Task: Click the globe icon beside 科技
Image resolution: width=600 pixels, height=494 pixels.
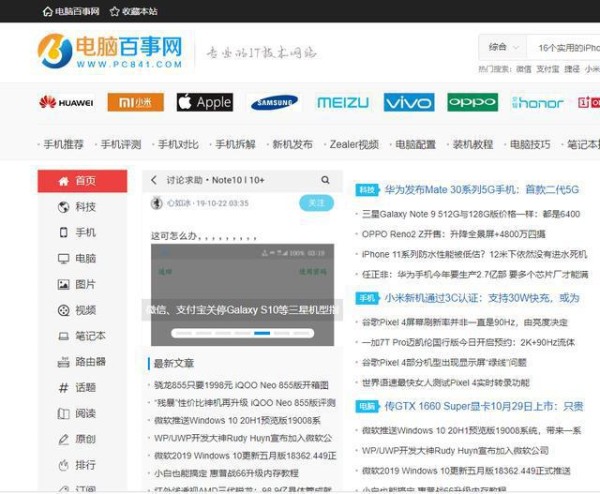Action: pyautogui.click(x=64, y=207)
